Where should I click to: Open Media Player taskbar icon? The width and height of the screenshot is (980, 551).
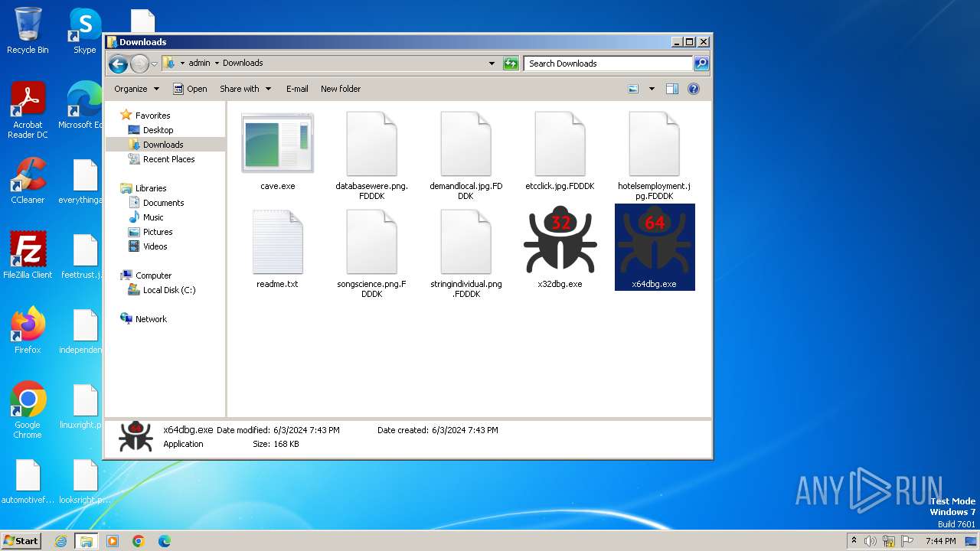[113, 541]
